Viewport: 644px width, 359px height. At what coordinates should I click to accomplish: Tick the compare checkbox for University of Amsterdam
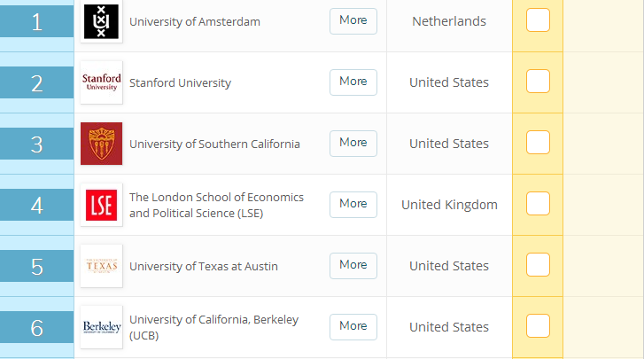coord(538,20)
